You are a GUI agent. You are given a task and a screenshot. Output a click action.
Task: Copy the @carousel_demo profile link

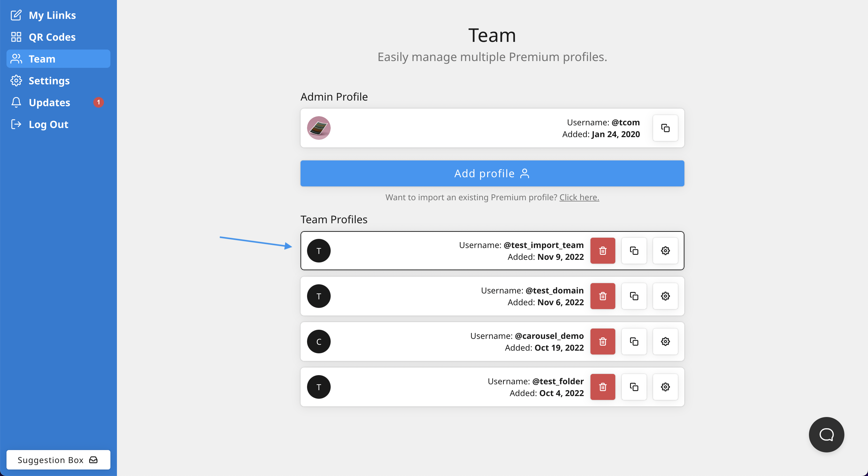tap(634, 342)
